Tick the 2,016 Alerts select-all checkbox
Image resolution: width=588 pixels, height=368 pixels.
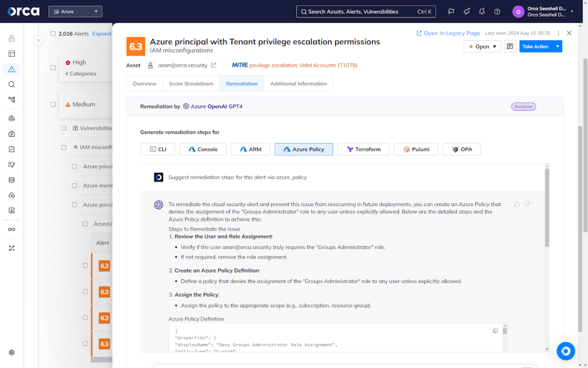click(53, 33)
